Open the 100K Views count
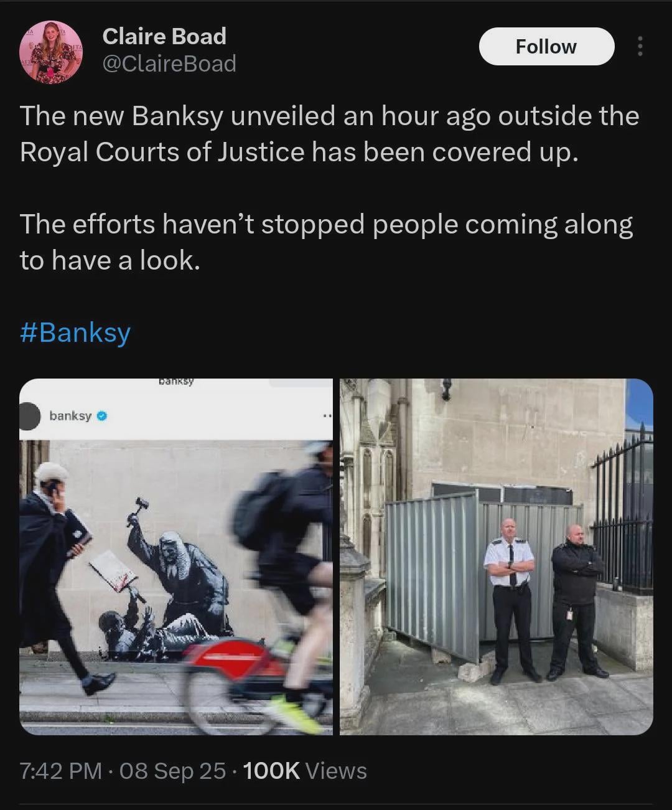672x810 pixels. [x=305, y=771]
